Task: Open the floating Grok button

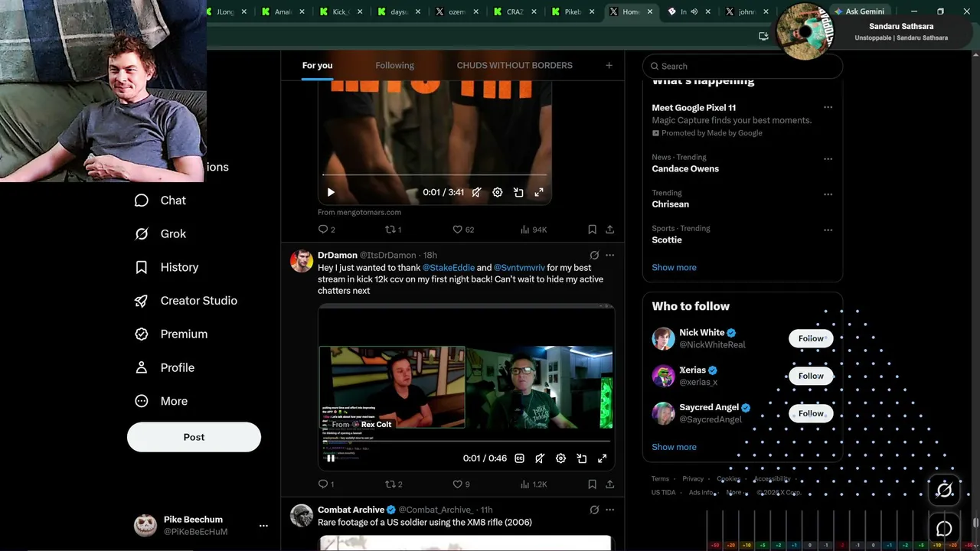Action: pyautogui.click(x=945, y=490)
